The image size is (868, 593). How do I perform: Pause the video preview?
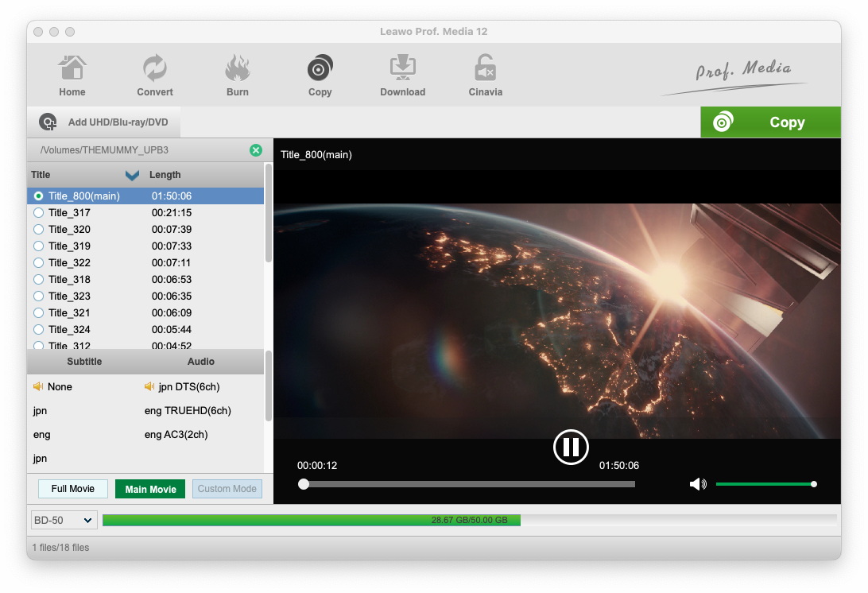click(571, 447)
